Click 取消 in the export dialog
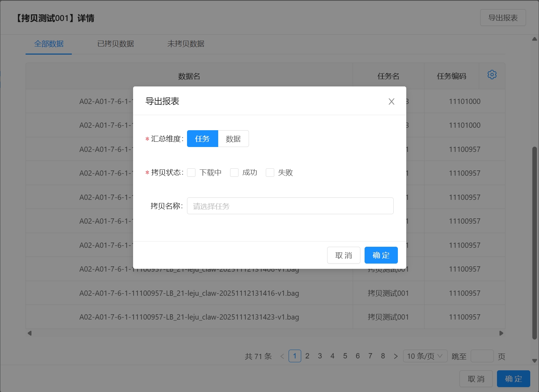 point(343,255)
